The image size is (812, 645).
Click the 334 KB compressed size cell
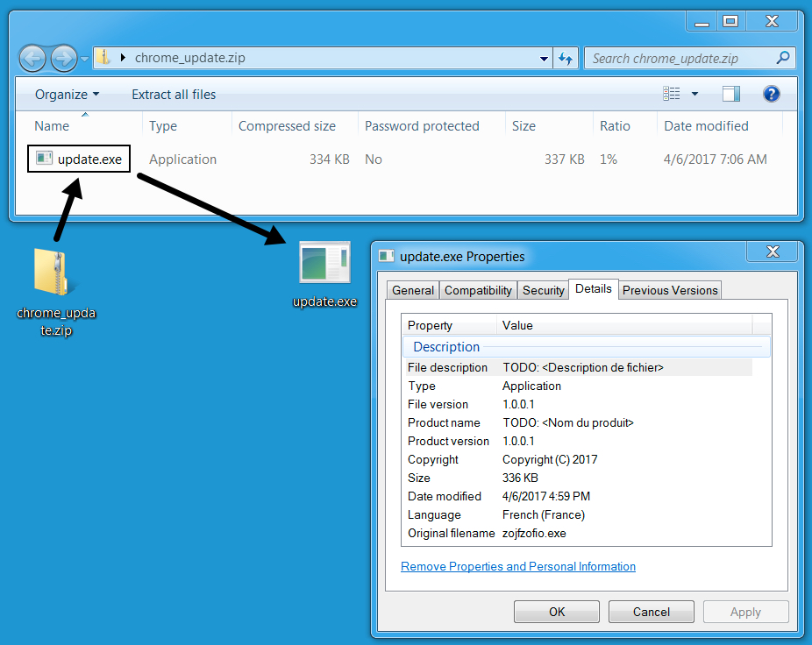330,159
